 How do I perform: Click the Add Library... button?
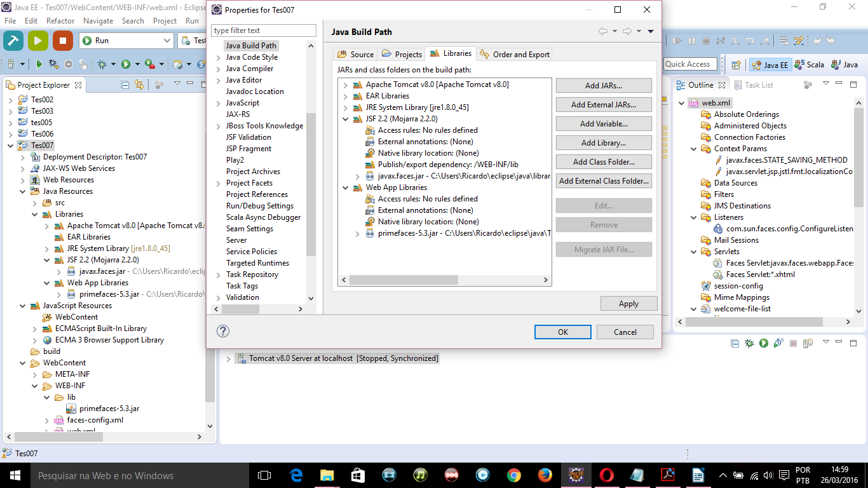(604, 142)
